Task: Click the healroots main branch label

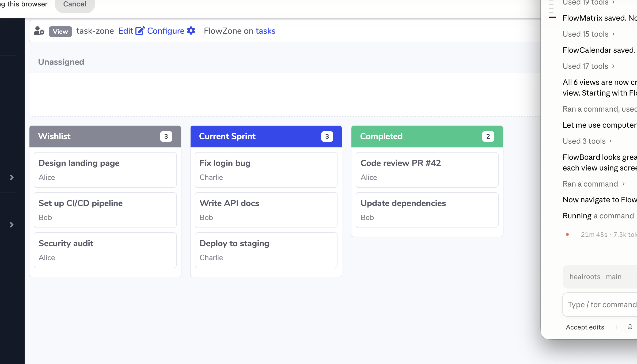Action: click(596, 277)
